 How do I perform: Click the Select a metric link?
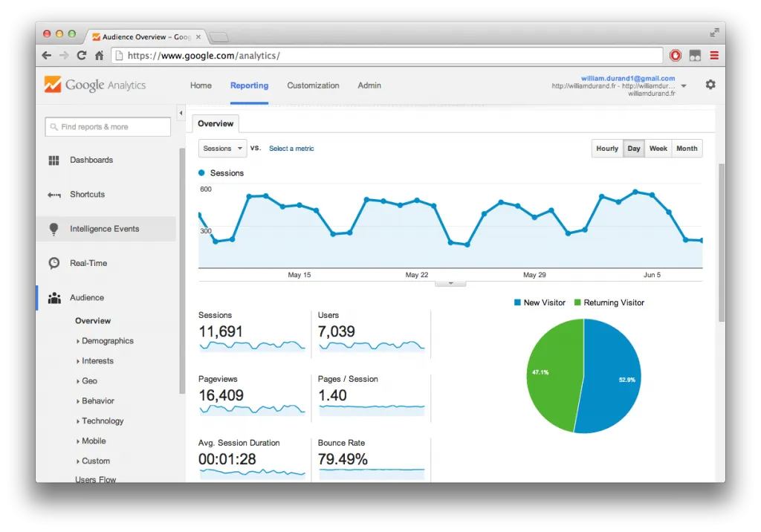tap(291, 148)
